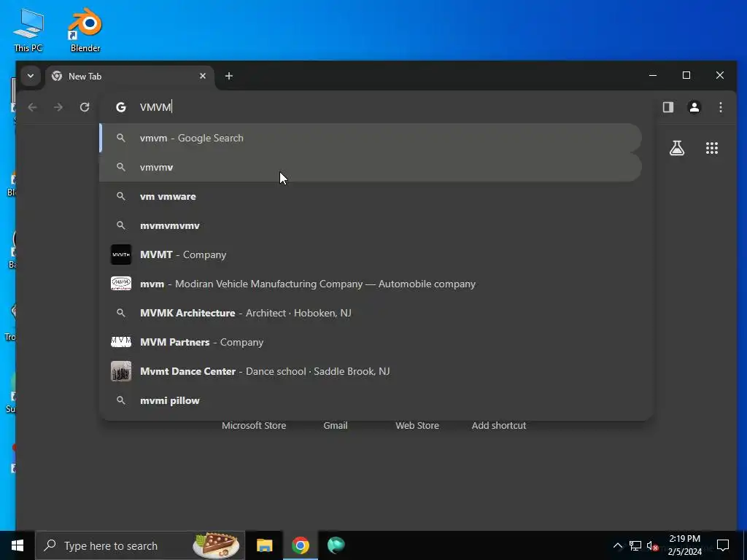Click the magnifier icon beside 'mvmi pillow'
747x560 pixels.
point(121,400)
